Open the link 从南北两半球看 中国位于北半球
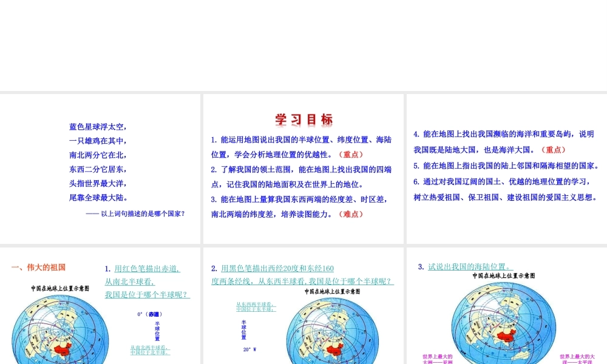 coord(150,350)
